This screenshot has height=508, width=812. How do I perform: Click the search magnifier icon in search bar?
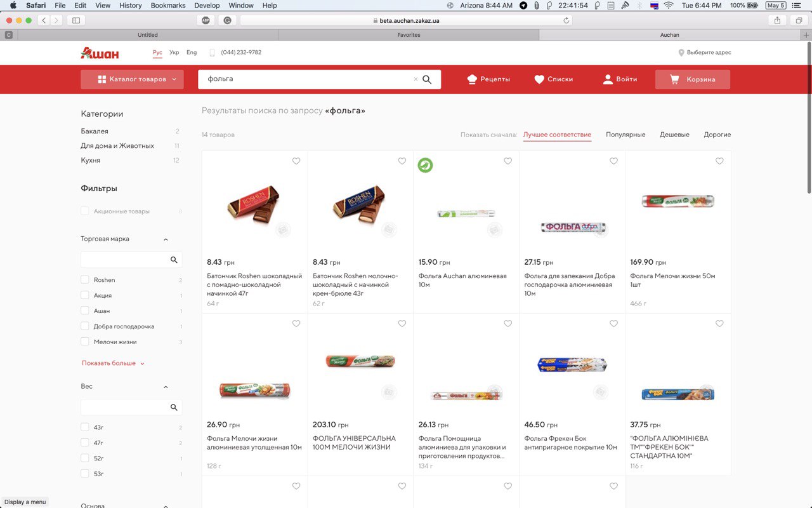(x=427, y=79)
